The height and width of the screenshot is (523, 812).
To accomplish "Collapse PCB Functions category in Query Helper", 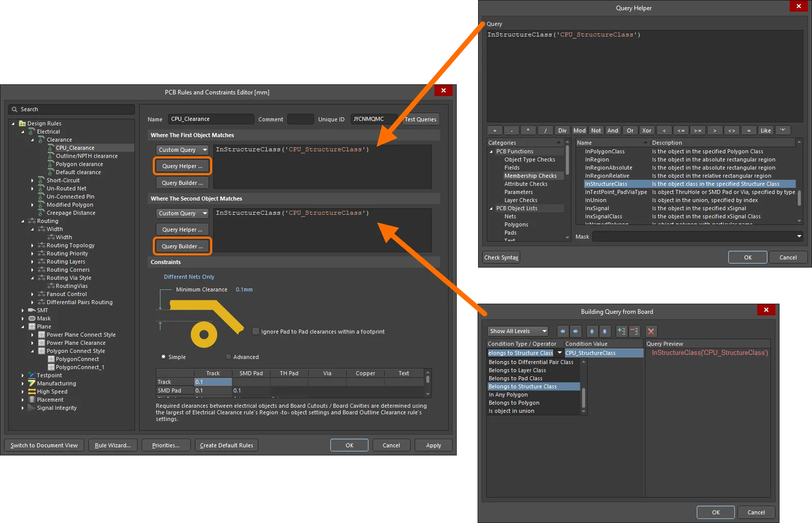I will point(491,151).
